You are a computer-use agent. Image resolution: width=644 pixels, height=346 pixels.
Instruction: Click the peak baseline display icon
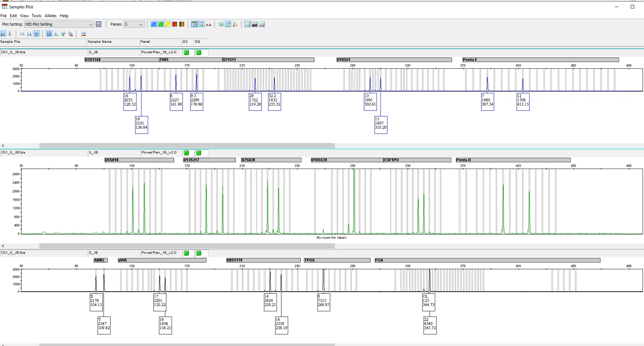(56, 34)
